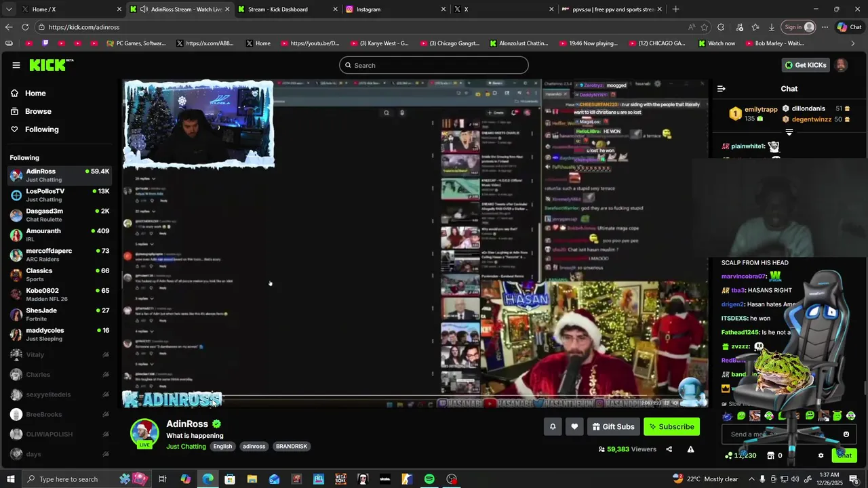
Task: Open offline Chxrles channel in sidebar
Action: [x=60, y=374]
